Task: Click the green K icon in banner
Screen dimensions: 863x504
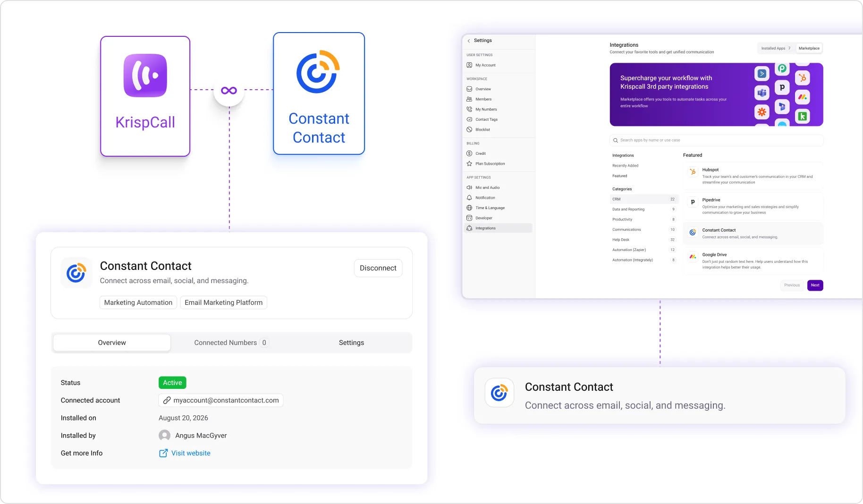Action: [802, 116]
